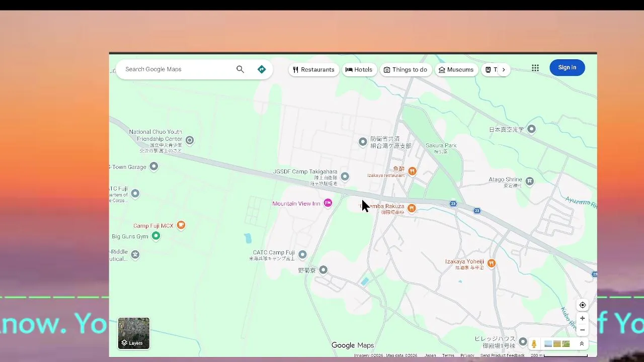644x362 pixels.
Task: Click the Big Guns Gym green pin
Action: [155, 236]
